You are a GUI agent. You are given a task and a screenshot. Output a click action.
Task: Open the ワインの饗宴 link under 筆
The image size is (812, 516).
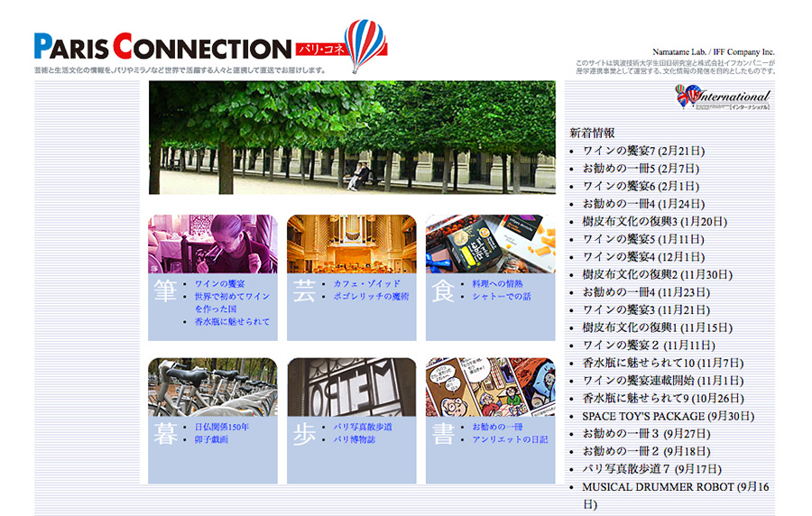219,283
